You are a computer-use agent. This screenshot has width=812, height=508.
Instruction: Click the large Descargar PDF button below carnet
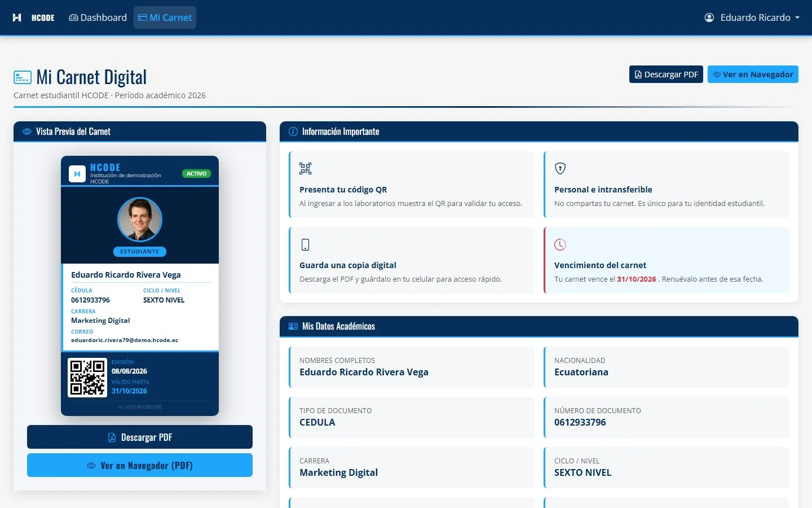tap(140, 437)
